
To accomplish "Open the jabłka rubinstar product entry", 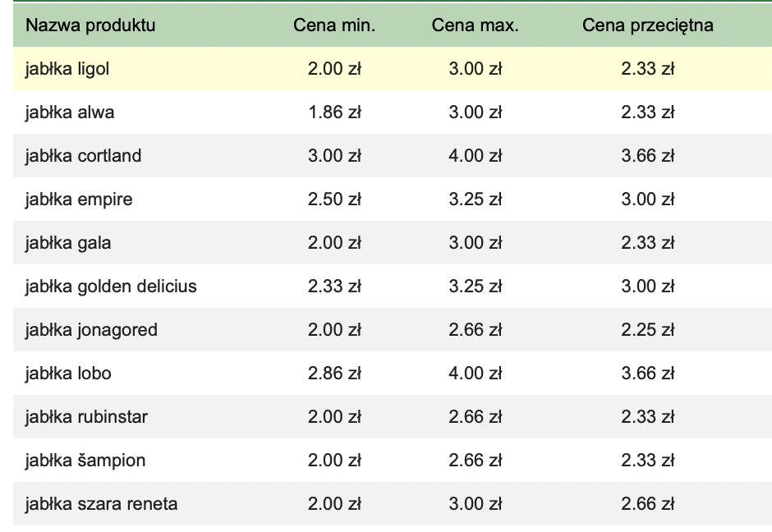I will [86, 417].
